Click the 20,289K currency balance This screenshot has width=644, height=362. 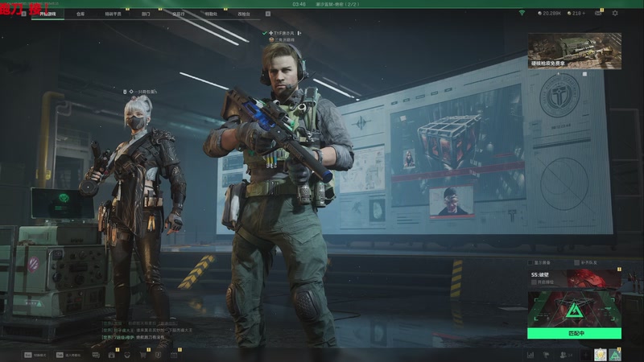549,13
